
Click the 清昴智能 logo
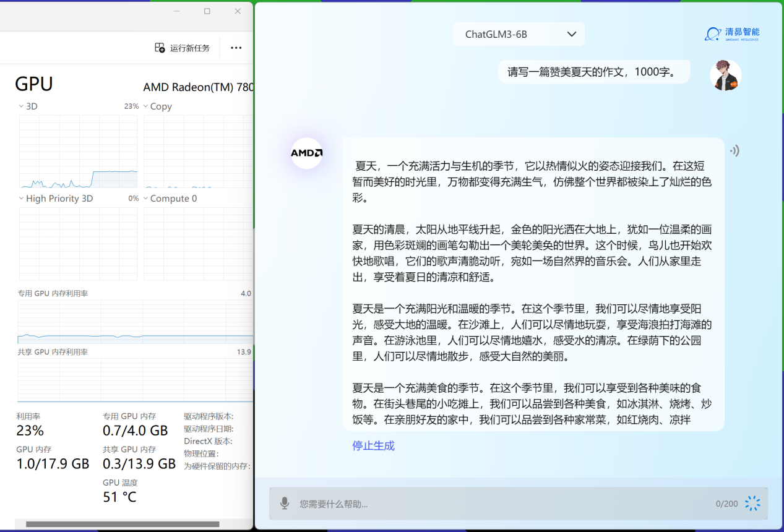(733, 33)
